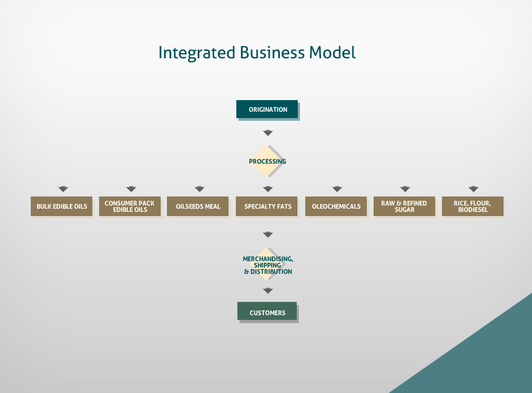Click the SPECIALTY FATS box
Image resolution: width=532 pixels, height=393 pixels.
pos(267,206)
